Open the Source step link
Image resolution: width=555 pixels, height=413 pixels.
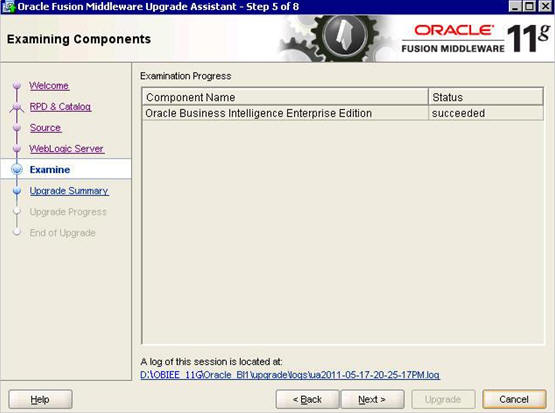tap(45, 127)
